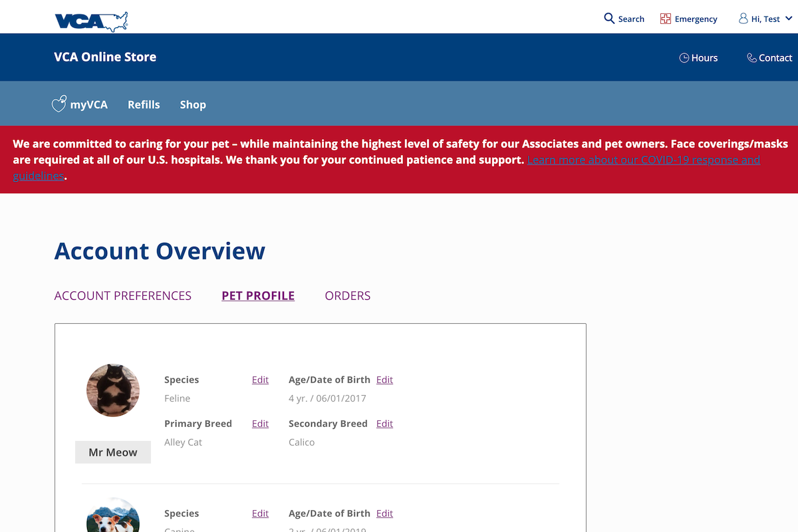The height and width of the screenshot is (532, 798).
Task: Open the Refills menu item
Action: (x=144, y=104)
